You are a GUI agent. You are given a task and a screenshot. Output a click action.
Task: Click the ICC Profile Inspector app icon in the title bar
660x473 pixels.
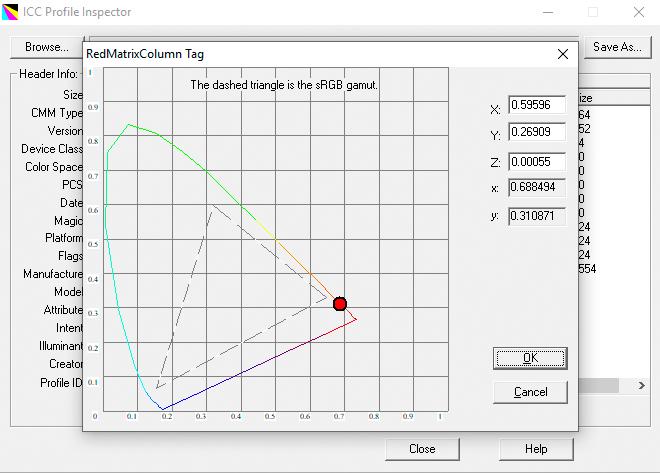[10, 12]
